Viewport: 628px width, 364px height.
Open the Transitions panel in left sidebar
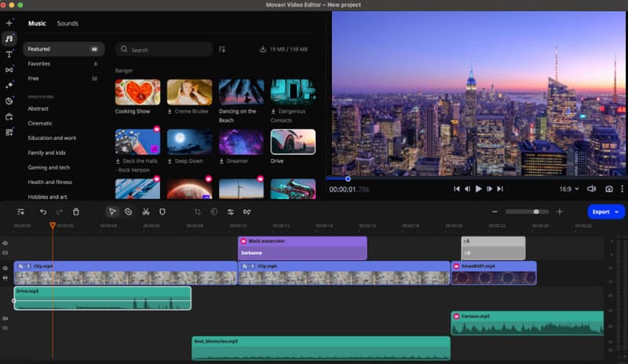[x=9, y=70]
